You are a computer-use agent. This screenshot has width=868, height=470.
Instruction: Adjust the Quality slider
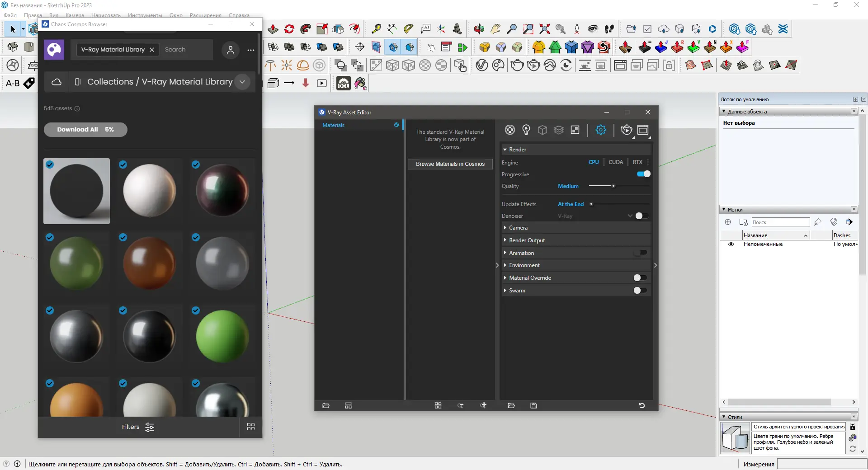[x=619, y=186]
